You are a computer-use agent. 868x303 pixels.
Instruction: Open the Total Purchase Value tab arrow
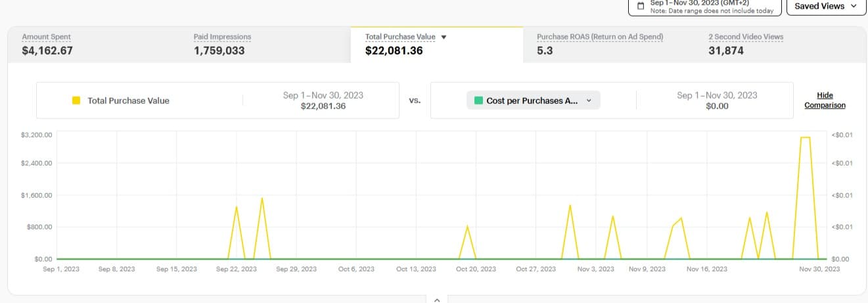tap(444, 37)
